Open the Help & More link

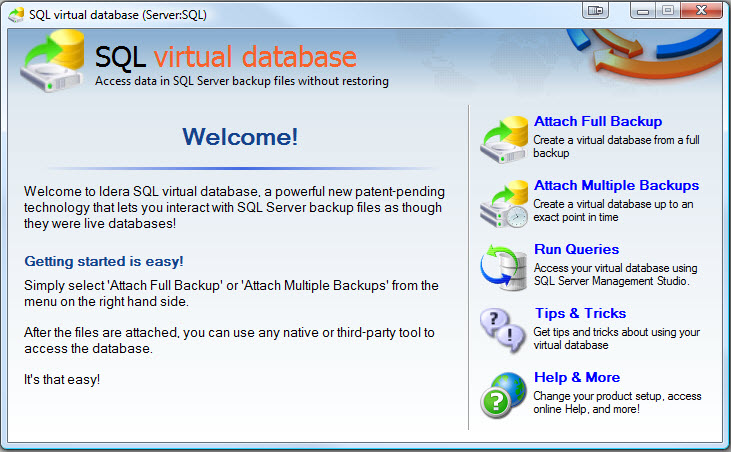click(x=577, y=377)
